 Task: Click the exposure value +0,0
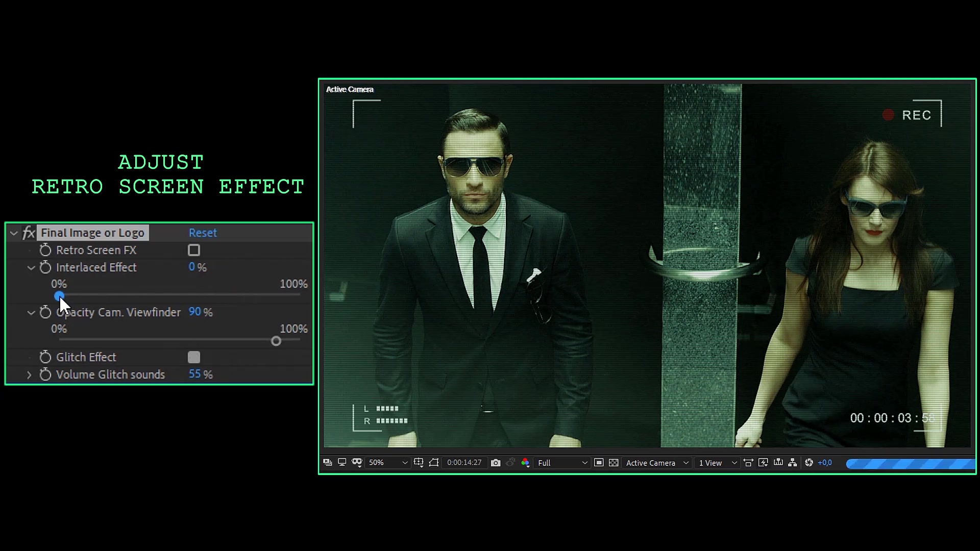(x=825, y=463)
